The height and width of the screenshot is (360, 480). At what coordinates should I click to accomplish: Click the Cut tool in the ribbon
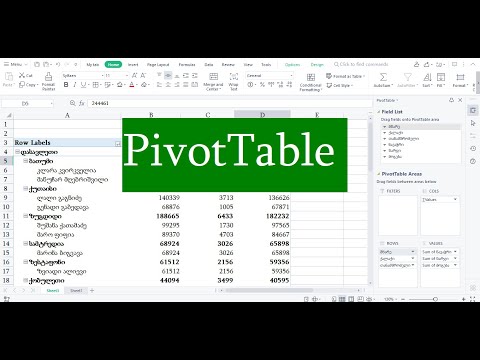point(26,75)
